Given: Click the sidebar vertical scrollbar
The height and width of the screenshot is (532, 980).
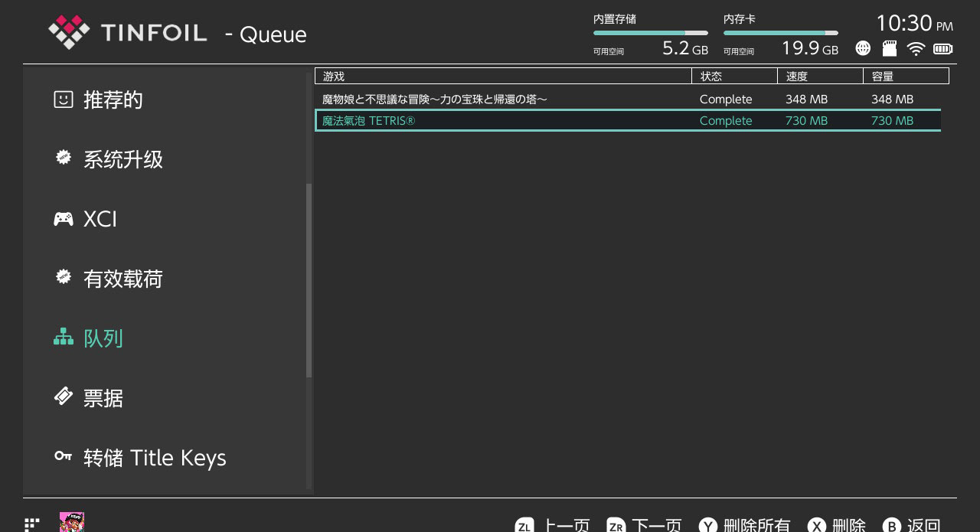Looking at the screenshot, I should [x=309, y=280].
